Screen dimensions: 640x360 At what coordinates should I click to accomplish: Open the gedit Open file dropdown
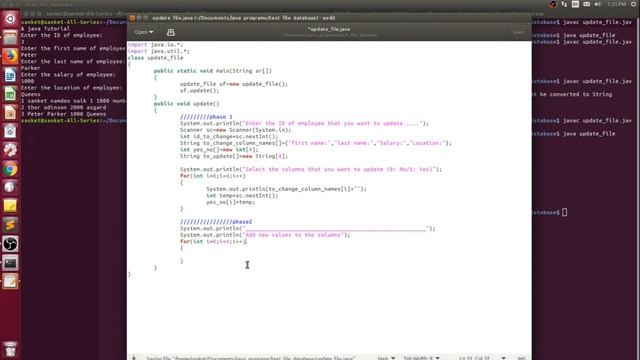[144, 32]
